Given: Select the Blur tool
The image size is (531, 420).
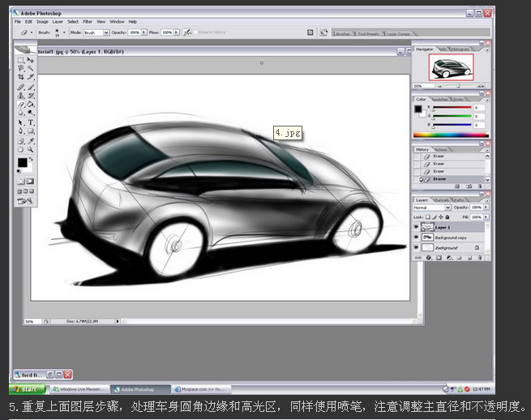Looking at the screenshot, I should [x=21, y=113].
